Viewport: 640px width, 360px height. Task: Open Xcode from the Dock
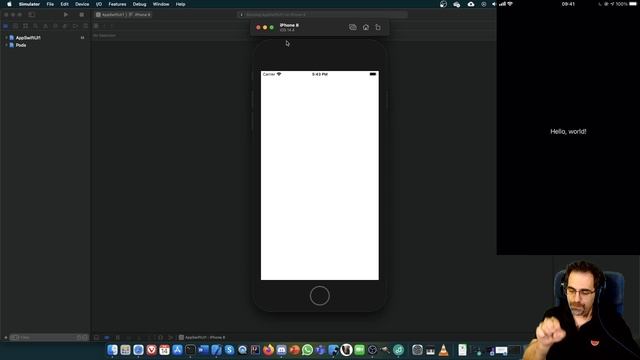216,350
